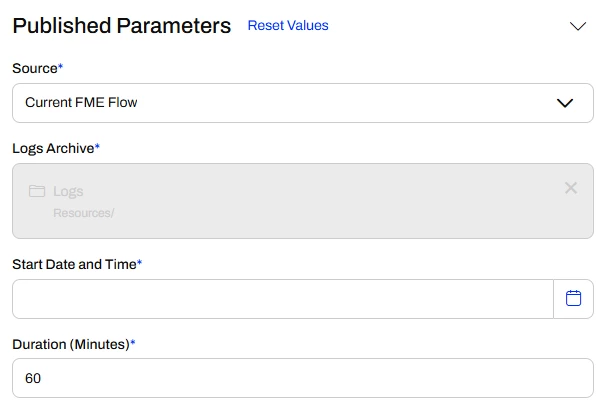Click the 'Resources/' path text

[x=84, y=213]
